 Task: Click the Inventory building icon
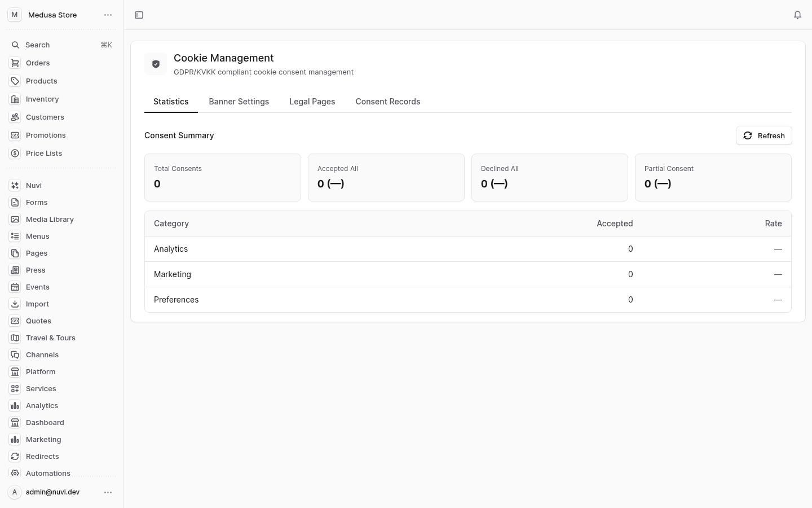point(15,99)
